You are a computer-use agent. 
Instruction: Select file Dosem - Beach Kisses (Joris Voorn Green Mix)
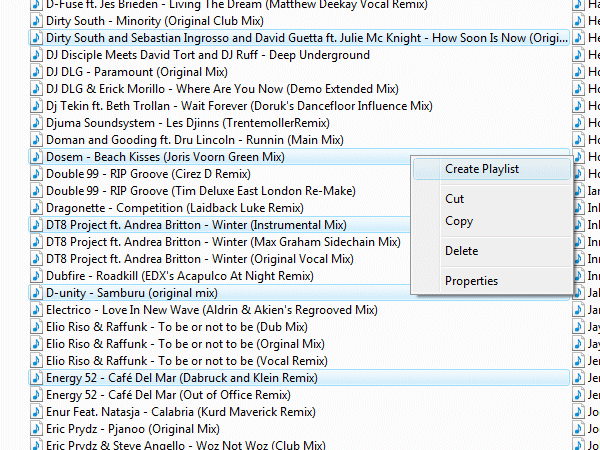(x=165, y=157)
